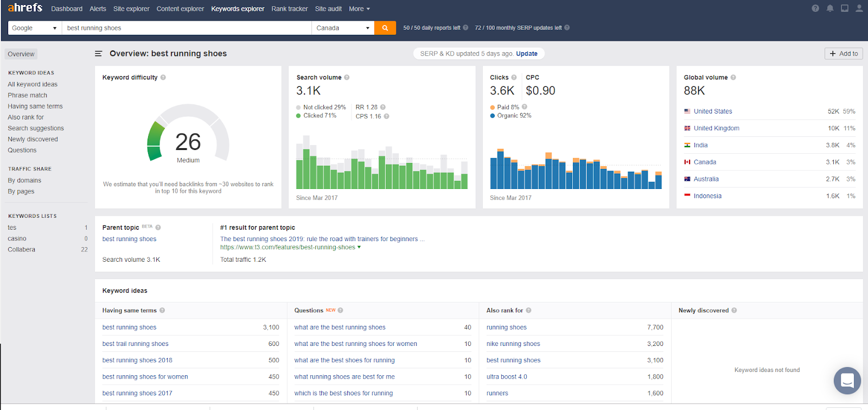Open nike running shoes keyword
868x410 pixels.
click(x=513, y=344)
